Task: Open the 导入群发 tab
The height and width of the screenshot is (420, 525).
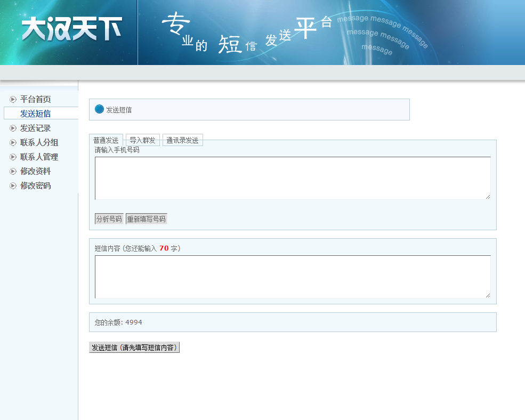Action: point(142,140)
